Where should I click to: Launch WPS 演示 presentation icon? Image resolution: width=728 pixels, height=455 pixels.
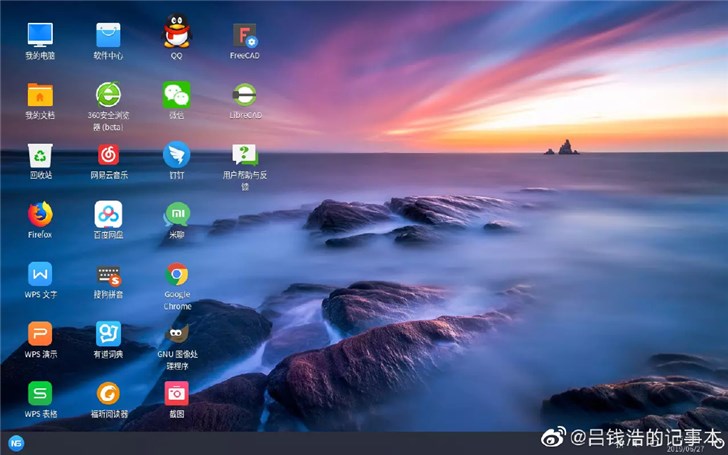point(40,333)
